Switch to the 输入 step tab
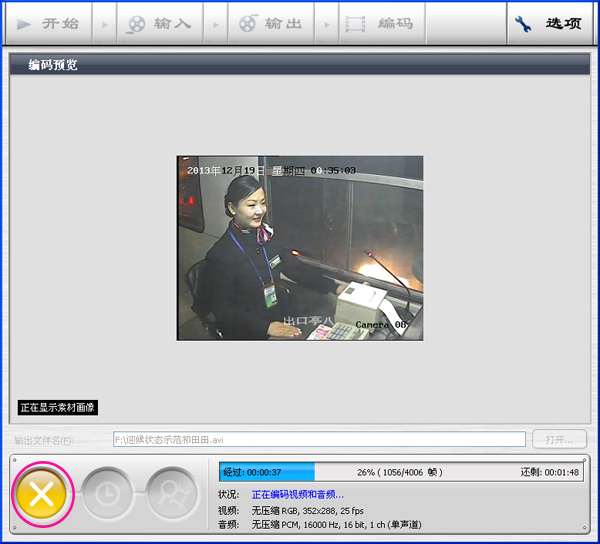Viewport: 600px width, 544px height. coord(159,24)
